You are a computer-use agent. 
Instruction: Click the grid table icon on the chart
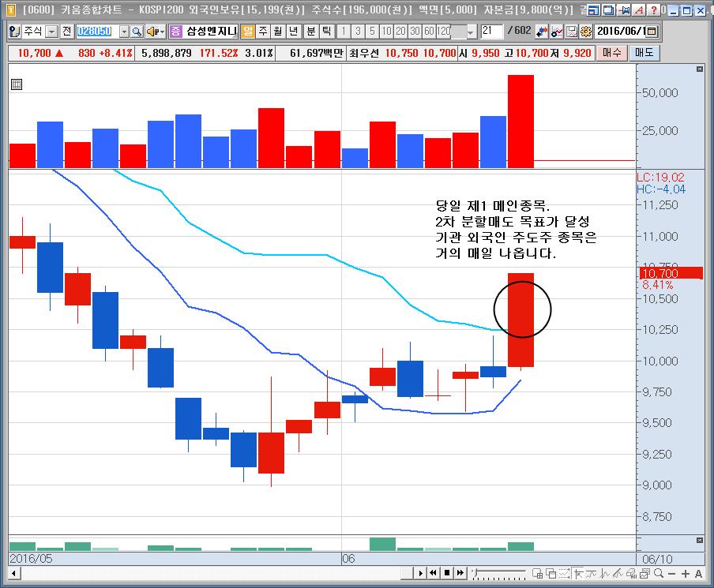coord(17,84)
